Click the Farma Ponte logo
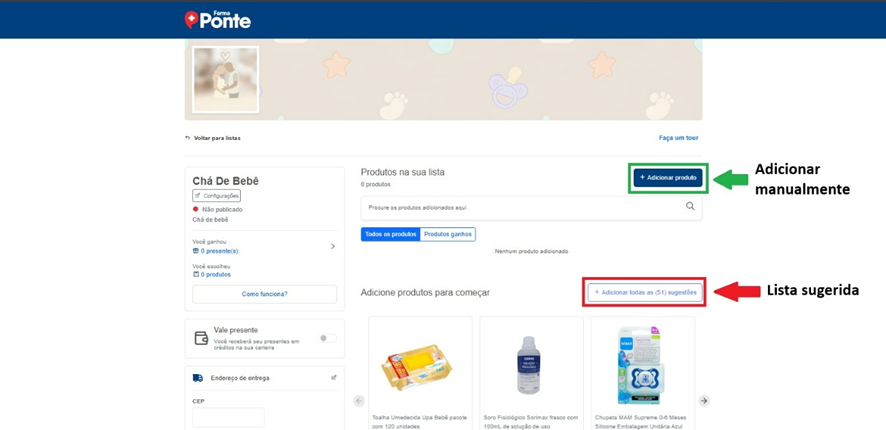 point(218,19)
